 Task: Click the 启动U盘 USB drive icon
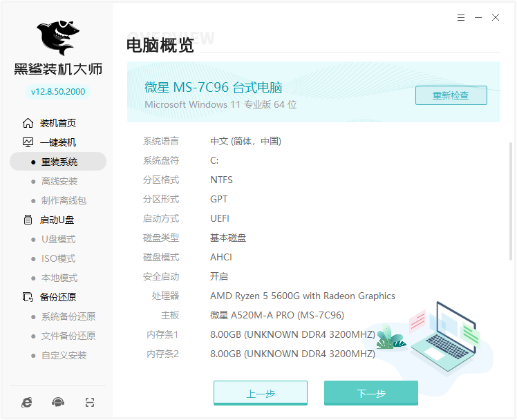point(28,220)
